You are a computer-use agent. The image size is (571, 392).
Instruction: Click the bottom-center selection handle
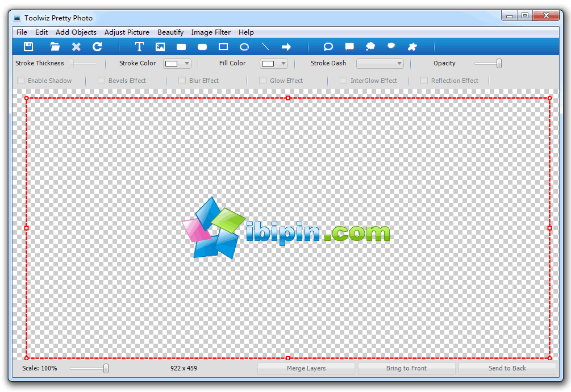coord(288,358)
